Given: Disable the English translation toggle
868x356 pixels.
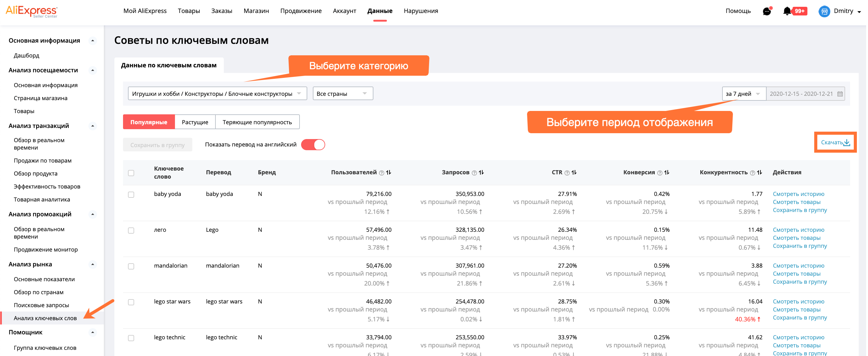Looking at the screenshot, I should 314,145.
